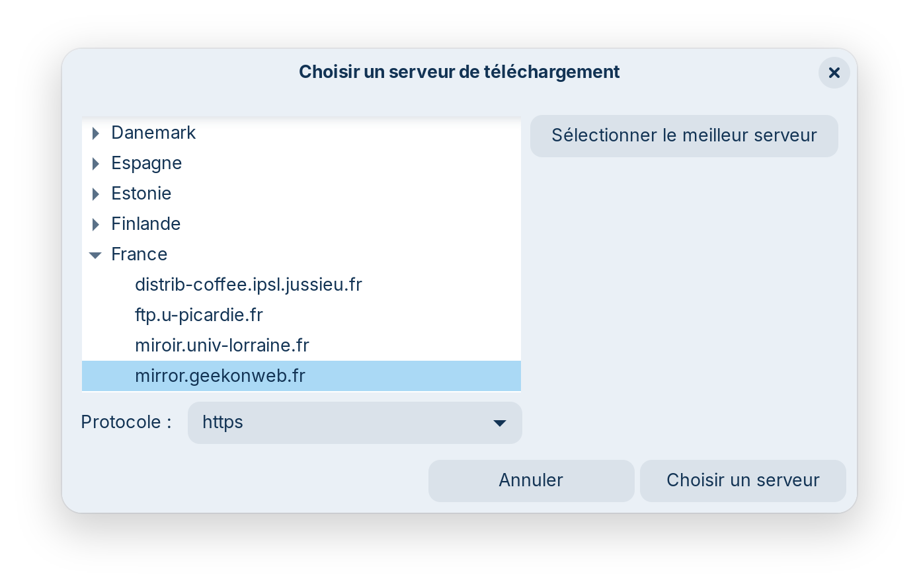This screenshot has width=919, height=588.
Task: Collapse the France tree node
Action: [x=96, y=255]
